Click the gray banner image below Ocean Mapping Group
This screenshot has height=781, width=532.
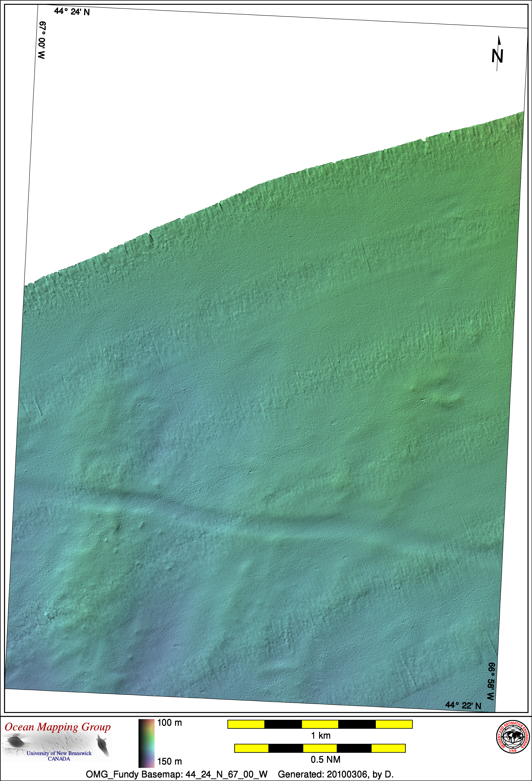pos(57,743)
